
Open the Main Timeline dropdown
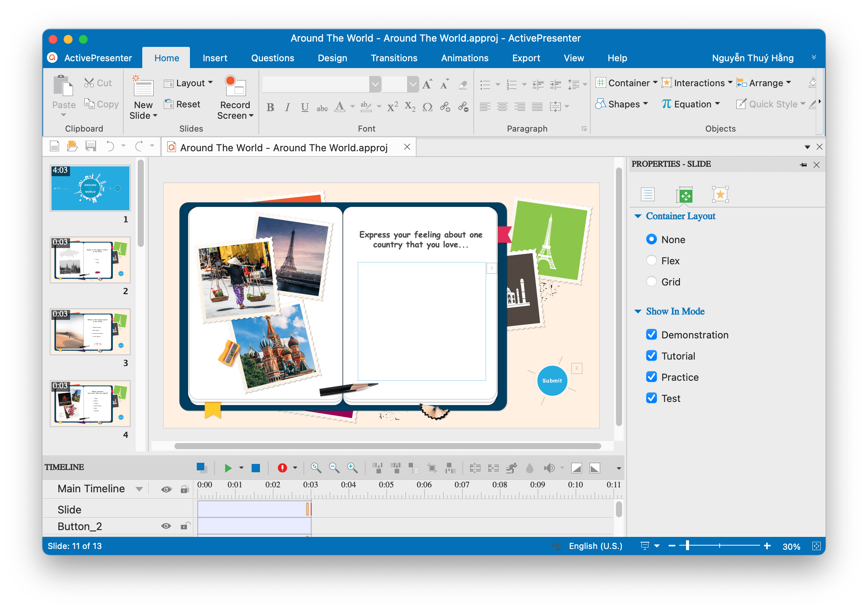coord(140,488)
